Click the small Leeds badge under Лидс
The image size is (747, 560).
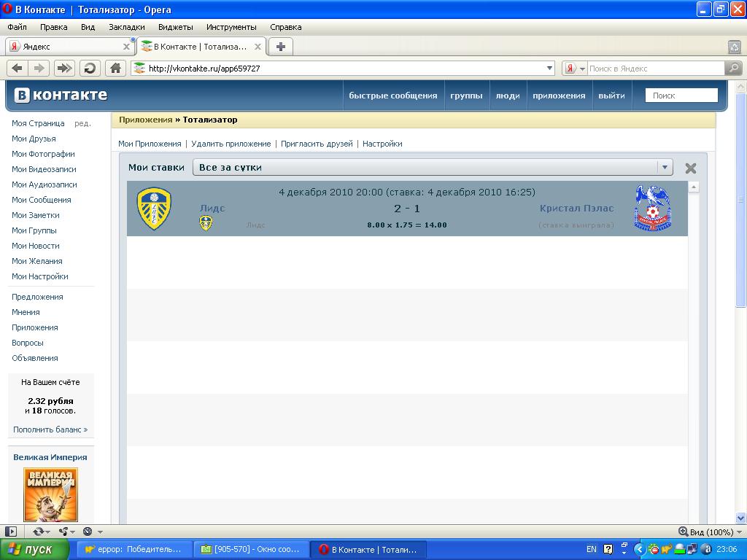(x=206, y=223)
